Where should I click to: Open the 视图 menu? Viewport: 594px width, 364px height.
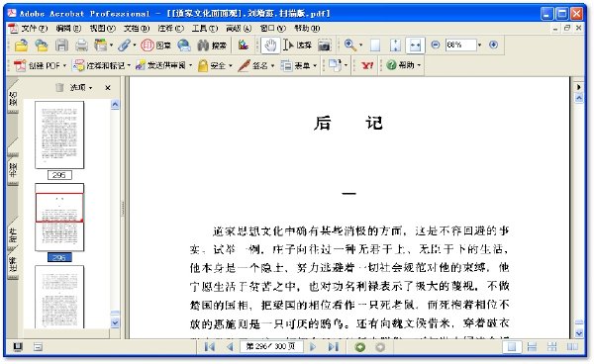pos(102,29)
